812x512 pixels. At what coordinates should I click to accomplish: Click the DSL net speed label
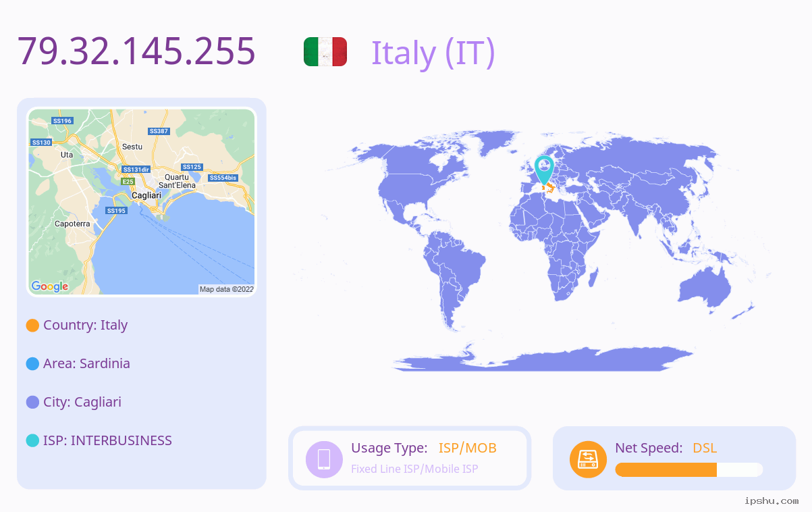pyautogui.click(x=705, y=448)
